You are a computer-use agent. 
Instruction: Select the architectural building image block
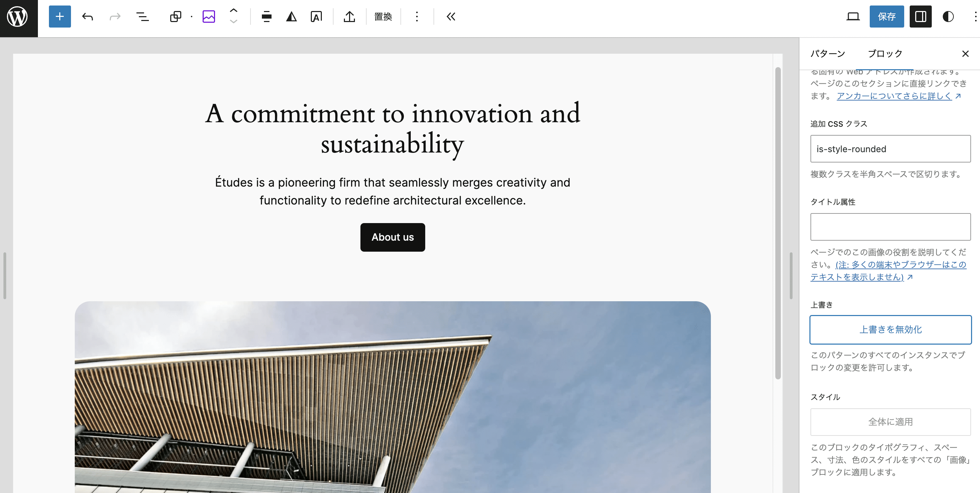[392, 397]
